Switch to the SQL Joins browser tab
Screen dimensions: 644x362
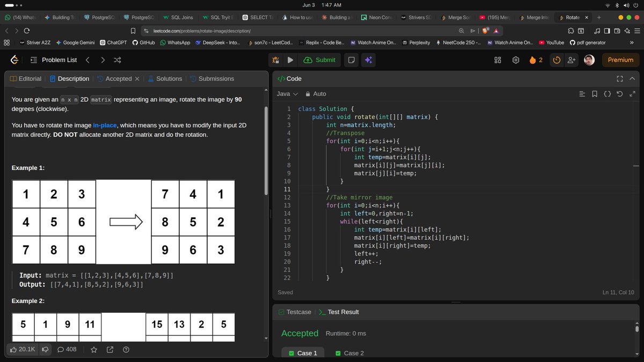(x=177, y=17)
